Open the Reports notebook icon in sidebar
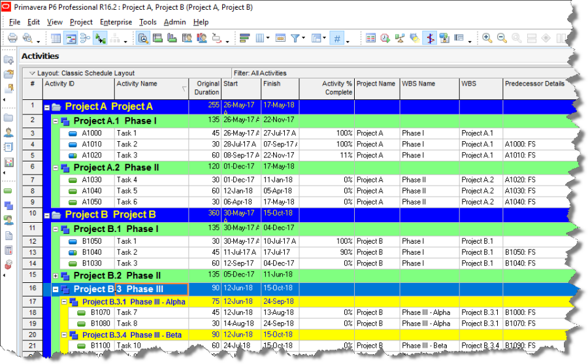588x364 pixels. pos(8,147)
